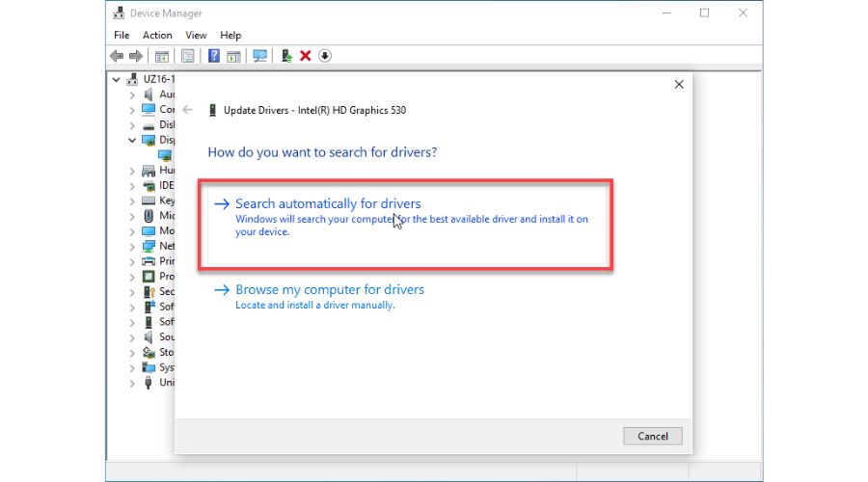Viewport: 868px width, 482px height.
Task: Open Properties via the toolbar properties icon
Action: click(188, 56)
